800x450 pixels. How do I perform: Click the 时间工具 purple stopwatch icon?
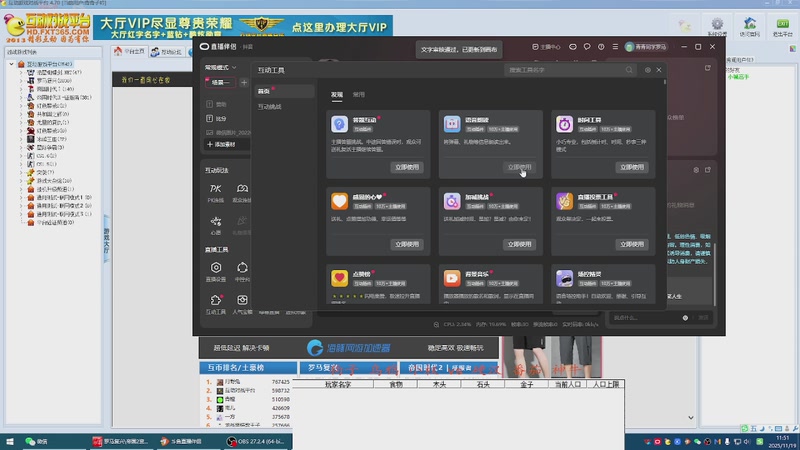point(564,124)
